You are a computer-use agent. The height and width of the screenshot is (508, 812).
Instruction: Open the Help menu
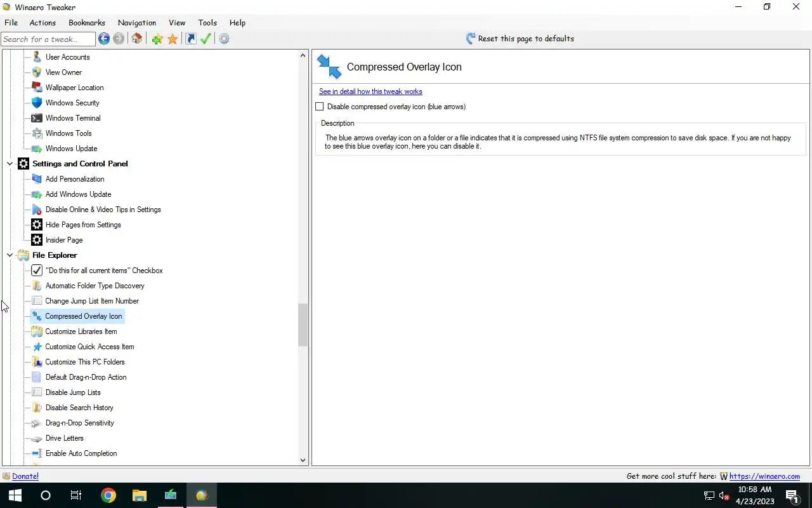click(237, 22)
